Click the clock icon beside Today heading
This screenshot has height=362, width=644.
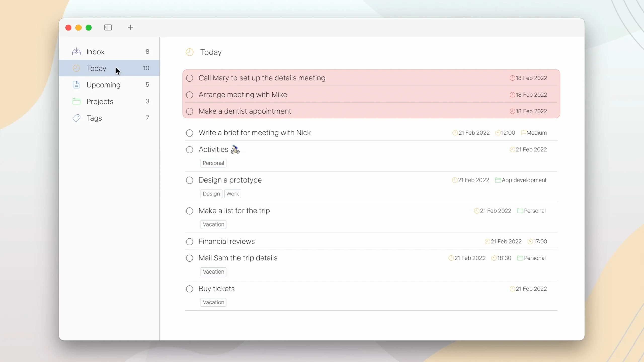pos(190,52)
